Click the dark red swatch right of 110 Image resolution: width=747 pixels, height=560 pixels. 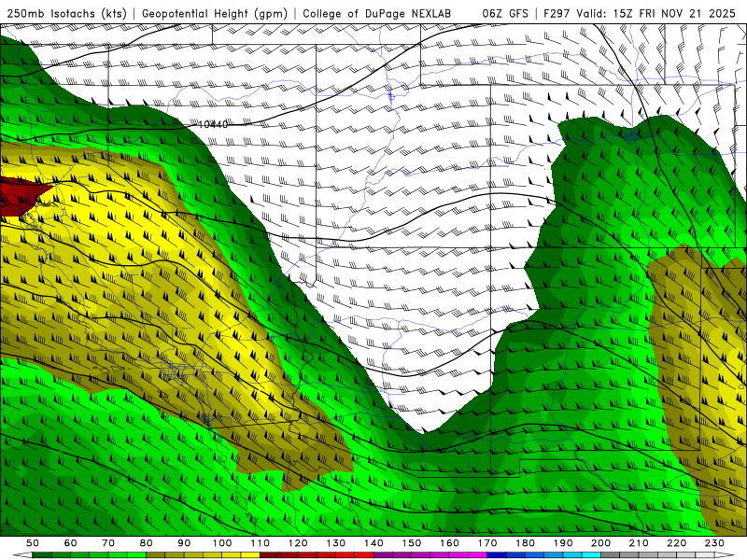269,555
